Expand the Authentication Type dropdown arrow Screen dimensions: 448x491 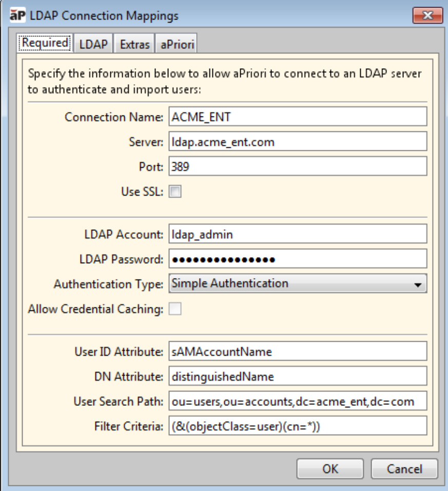tap(418, 284)
